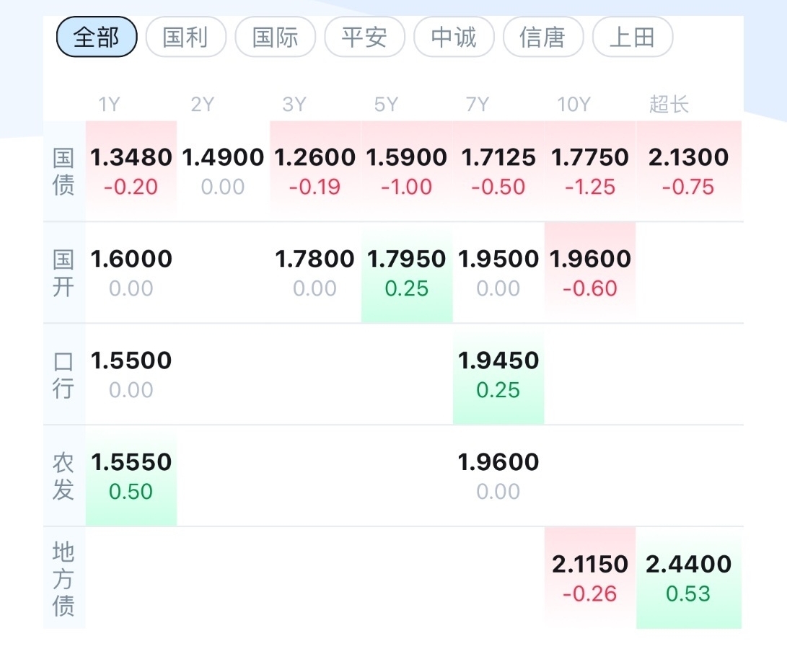Click the 农发 1Y yield 1.5550
The height and width of the screenshot is (672, 787).
tap(131, 475)
